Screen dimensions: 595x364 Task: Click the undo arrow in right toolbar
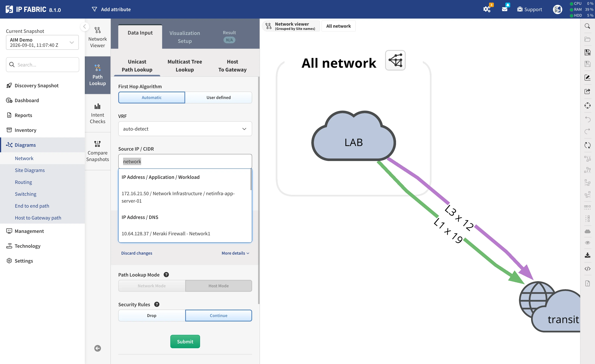[x=587, y=119]
